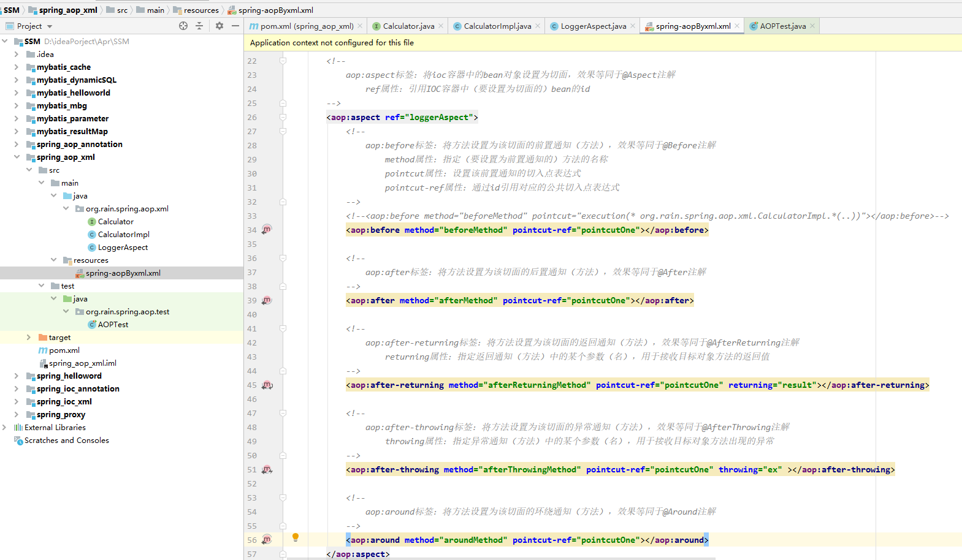962x560 pixels.
Task: Click horizontal scrollbar at editor bottom
Action: pyautogui.click(x=501, y=558)
